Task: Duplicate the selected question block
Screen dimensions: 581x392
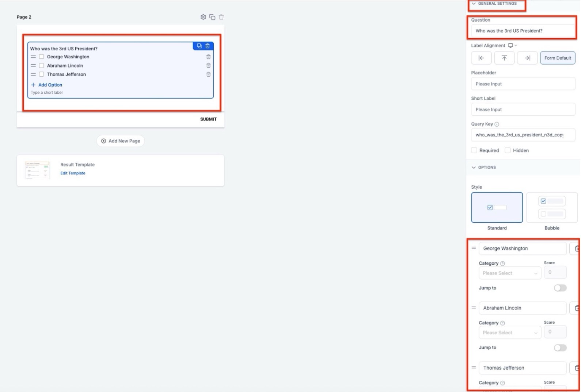Action: click(x=199, y=46)
